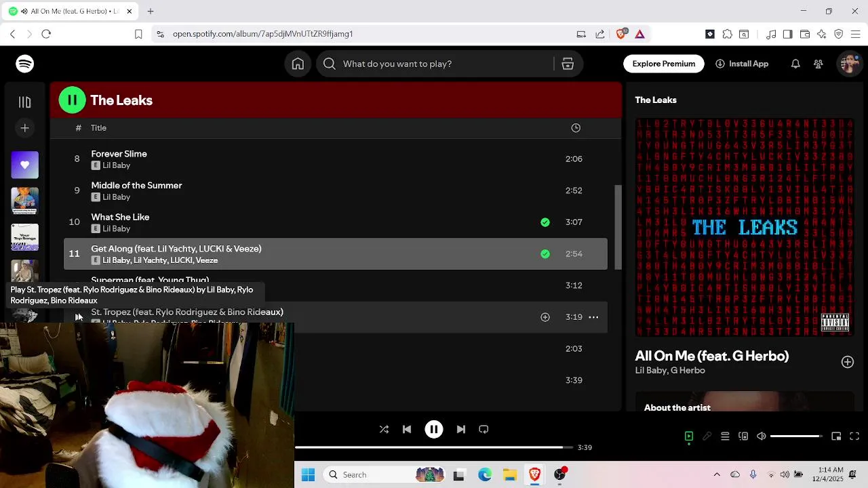Toggle the browser sidebar panel icon
This screenshot has width=868, height=488.
tap(787, 34)
